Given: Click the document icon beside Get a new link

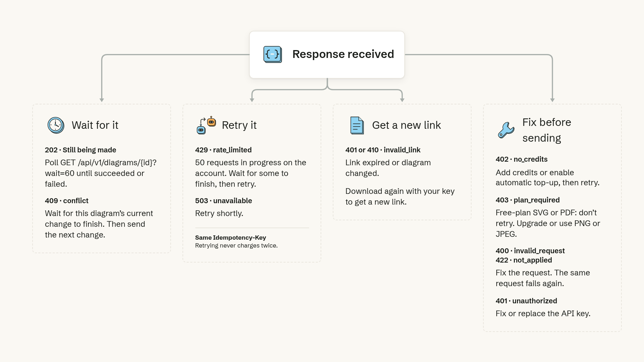Looking at the screenshot, I should (x=357, y=126).
